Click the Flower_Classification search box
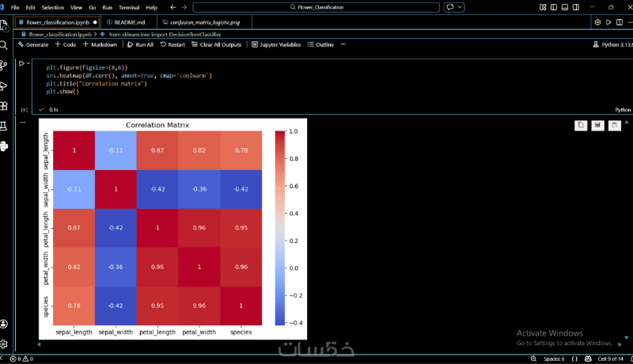633x364 pixels. click(316, 7)
